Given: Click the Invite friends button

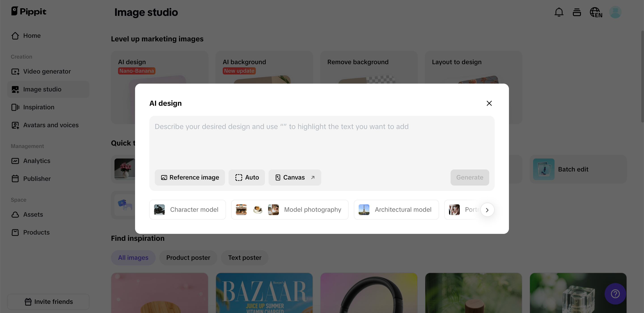Looking at the screenshot, I should (48, 302).
